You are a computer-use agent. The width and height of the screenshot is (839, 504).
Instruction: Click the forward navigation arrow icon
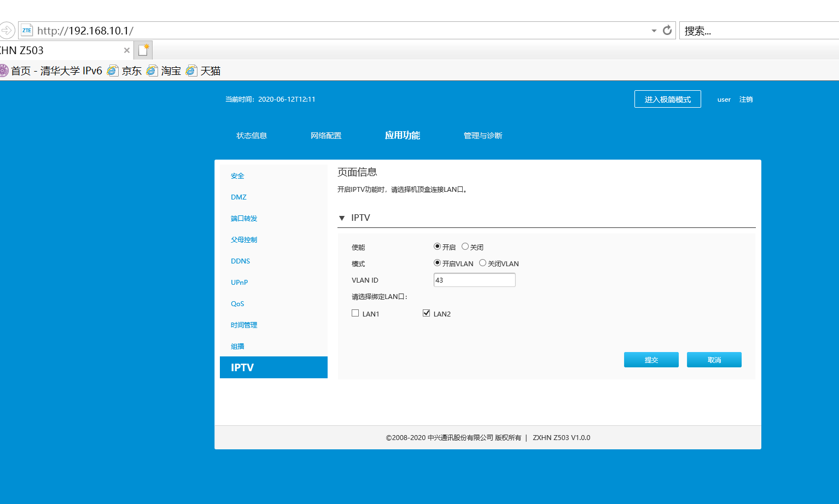pos(6,30)
